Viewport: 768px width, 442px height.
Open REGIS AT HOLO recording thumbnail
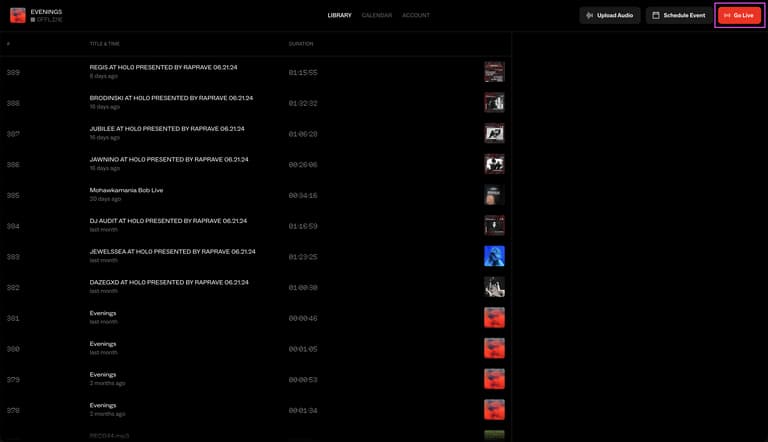point(494,72)
